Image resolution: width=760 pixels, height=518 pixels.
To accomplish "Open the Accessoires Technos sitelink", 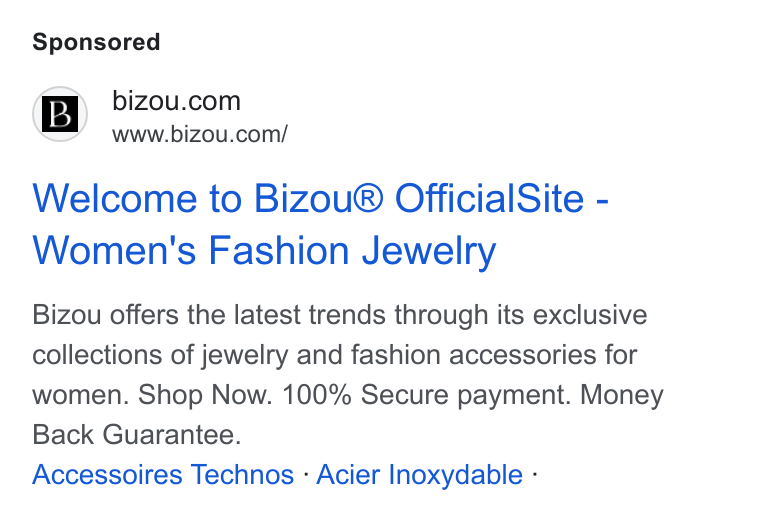I will (x=163, y=474).
